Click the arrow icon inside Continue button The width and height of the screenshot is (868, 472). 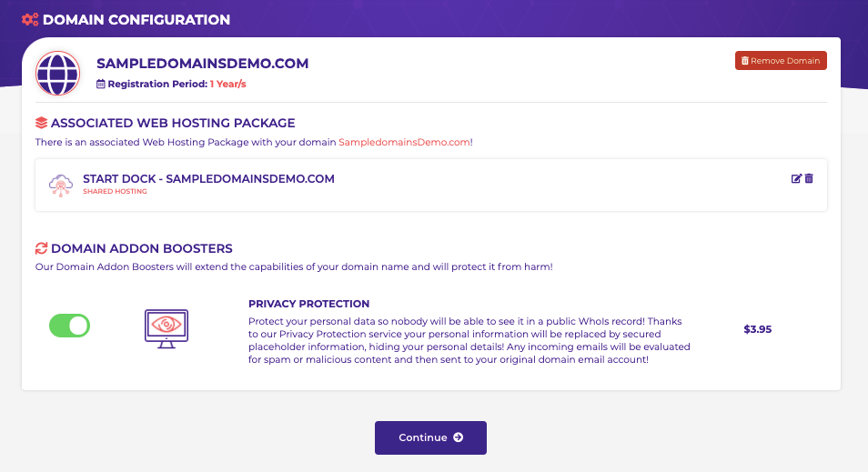click(458, 437)
